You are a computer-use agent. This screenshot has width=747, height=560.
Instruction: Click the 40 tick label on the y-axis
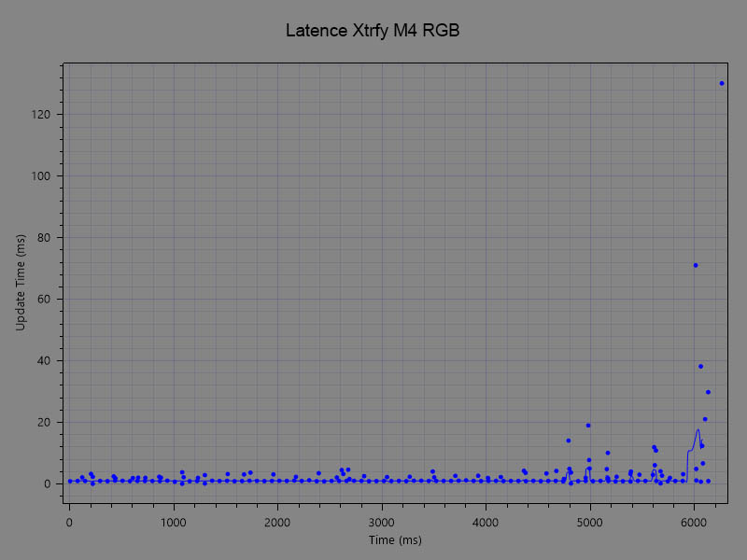(43, 360)
